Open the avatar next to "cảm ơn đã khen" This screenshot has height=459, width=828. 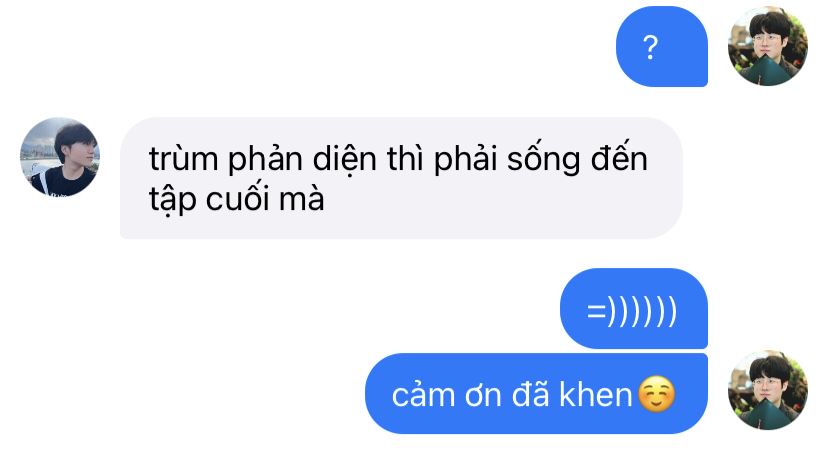point(767,390)
